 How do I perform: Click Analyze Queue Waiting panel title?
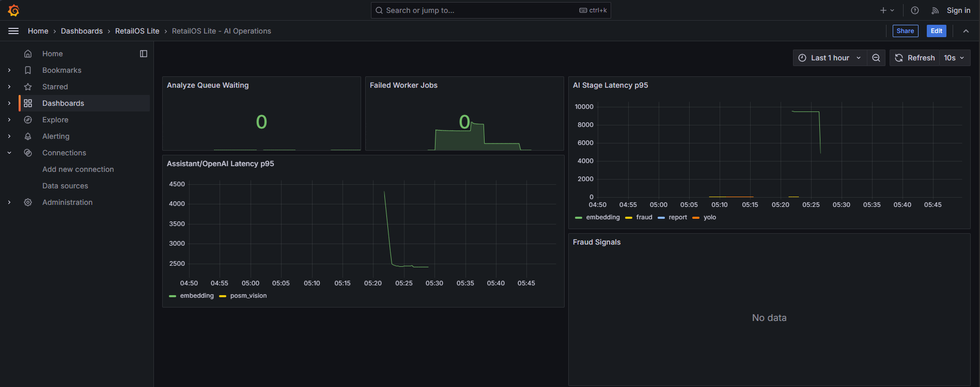[208, 85]
